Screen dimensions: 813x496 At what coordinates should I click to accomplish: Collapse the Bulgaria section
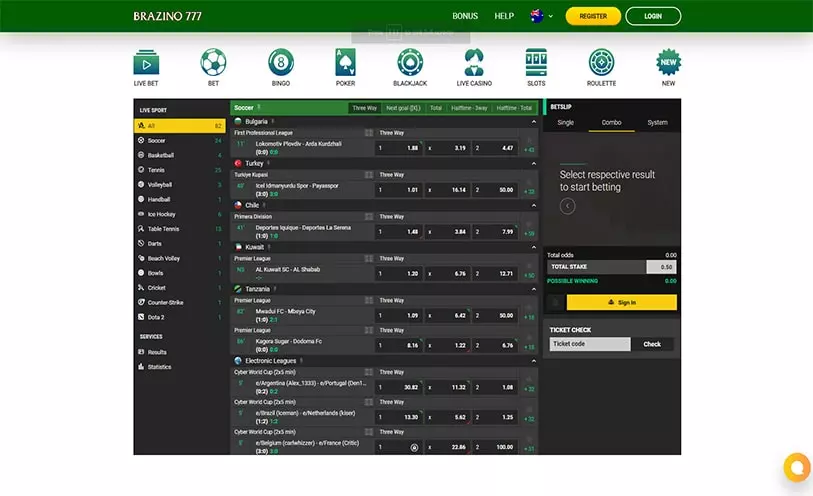click(x=534, y=122)
